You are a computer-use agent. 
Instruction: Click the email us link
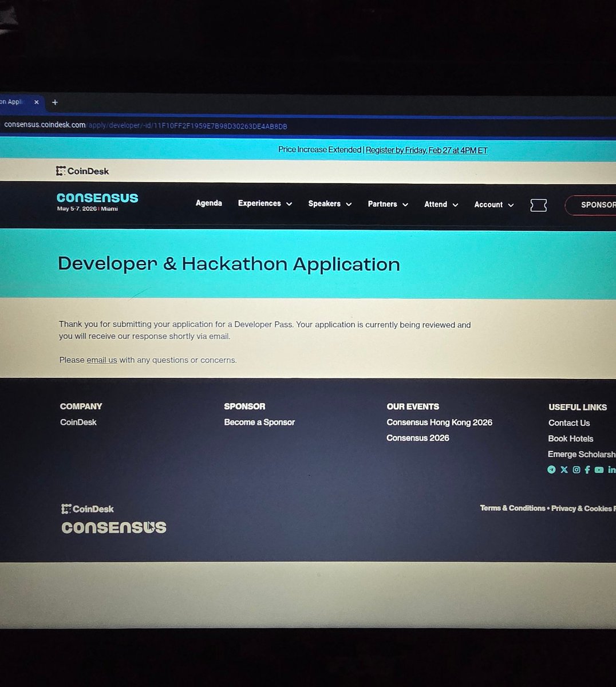(101, 360)
